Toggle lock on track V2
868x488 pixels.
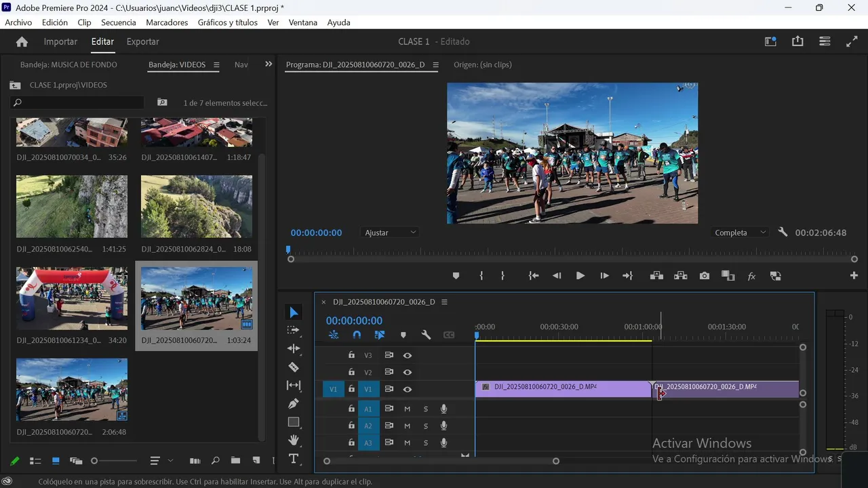click(x=351, y=372)
